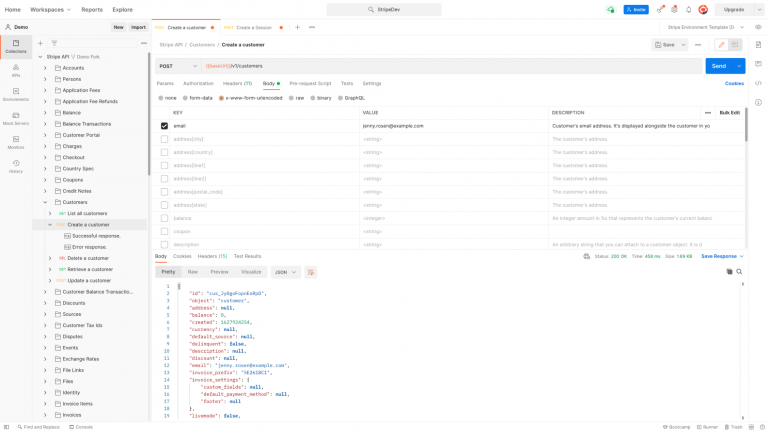Click the copy response icon
Viewport: 768px width, 432px height.
pos(729,271)
